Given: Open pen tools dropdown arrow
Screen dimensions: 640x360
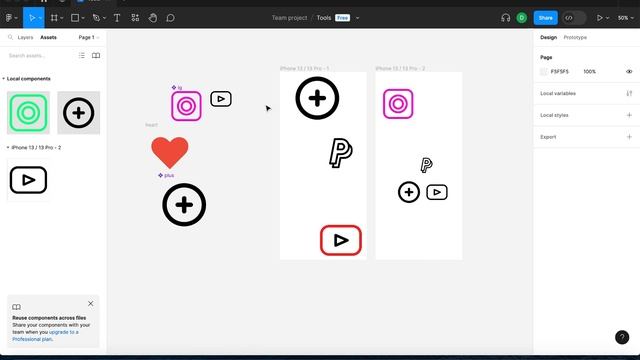Looking at the screenshot, I should [104, 18].
